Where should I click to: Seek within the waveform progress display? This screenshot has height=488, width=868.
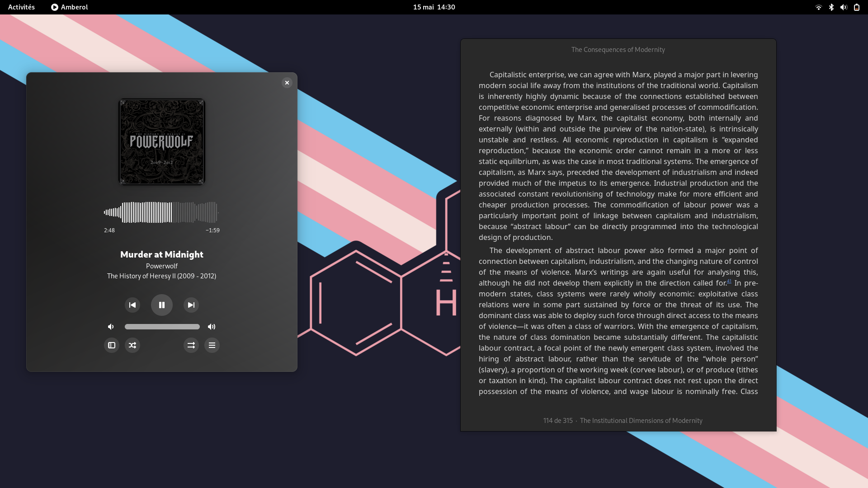click(x=161, y=212)
